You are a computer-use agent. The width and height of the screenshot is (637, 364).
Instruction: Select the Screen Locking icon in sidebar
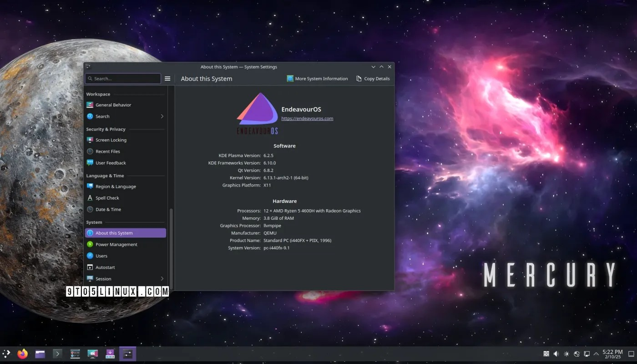click(x=91, y=140)
